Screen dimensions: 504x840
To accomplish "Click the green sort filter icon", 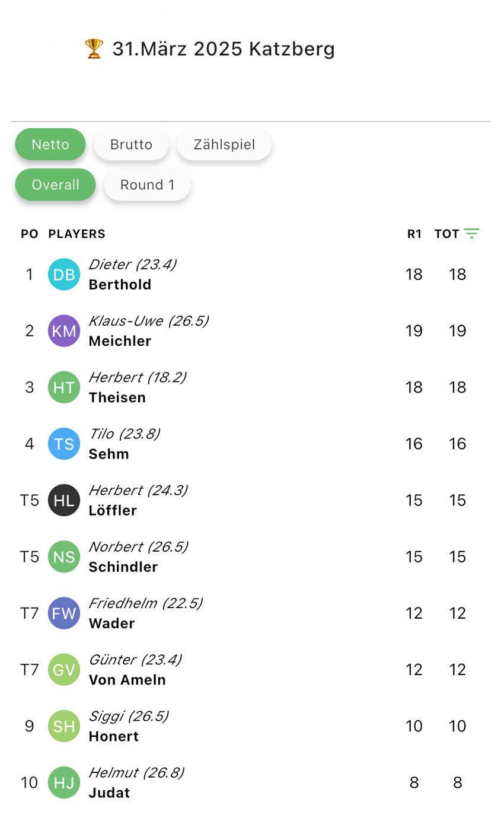I will (472, 234).
